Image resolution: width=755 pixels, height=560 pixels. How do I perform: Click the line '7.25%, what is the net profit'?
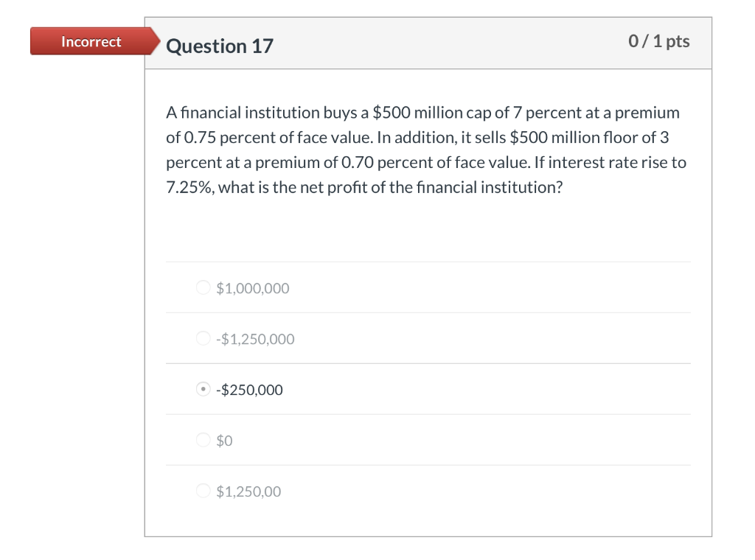(x=363, y=187)
